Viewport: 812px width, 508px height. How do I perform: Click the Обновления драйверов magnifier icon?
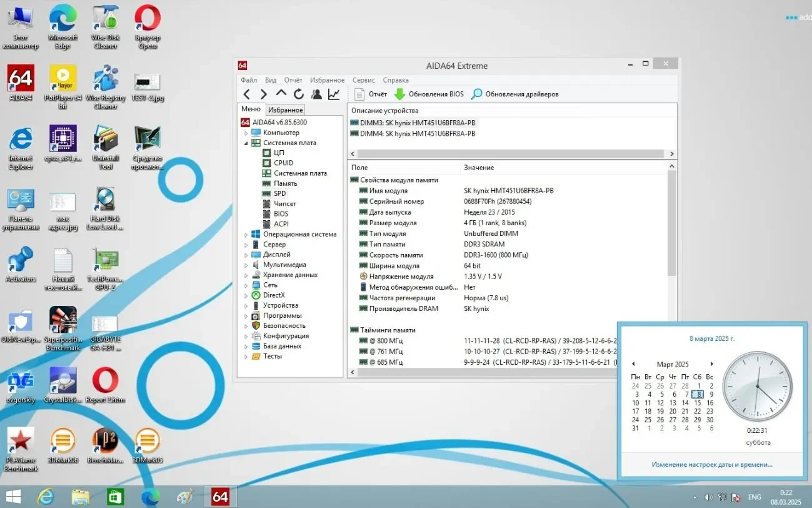(x=477, y=94)
